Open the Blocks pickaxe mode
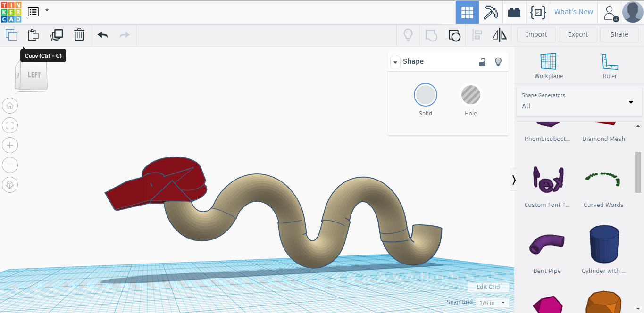This screenshot has width=644, height=313. tap(491, 12)
